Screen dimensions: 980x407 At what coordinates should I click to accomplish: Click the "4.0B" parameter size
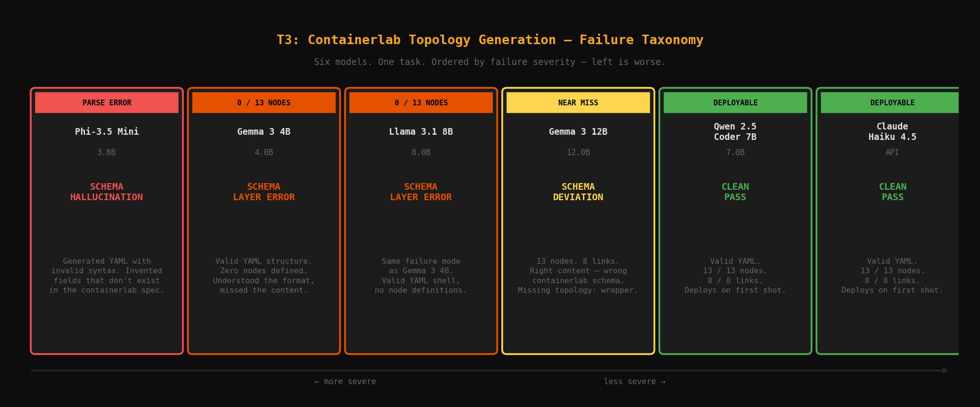click(264, 152)
